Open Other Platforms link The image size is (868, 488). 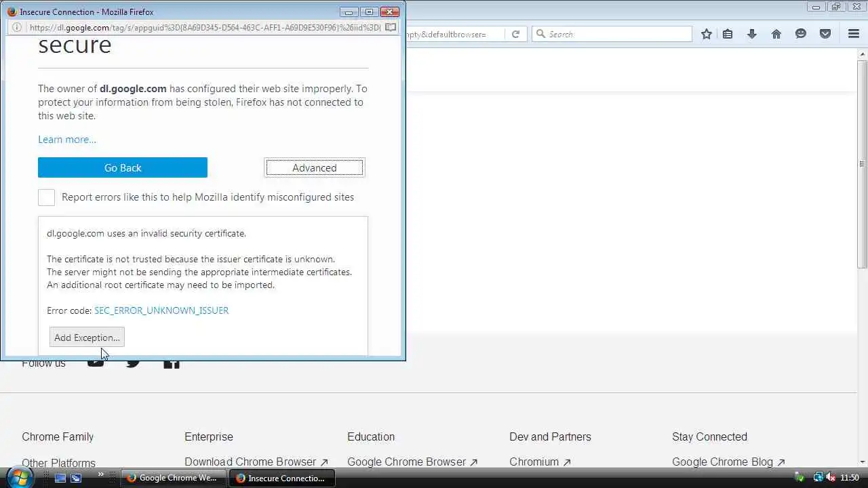pyautogui.click(x=58, y=463)
